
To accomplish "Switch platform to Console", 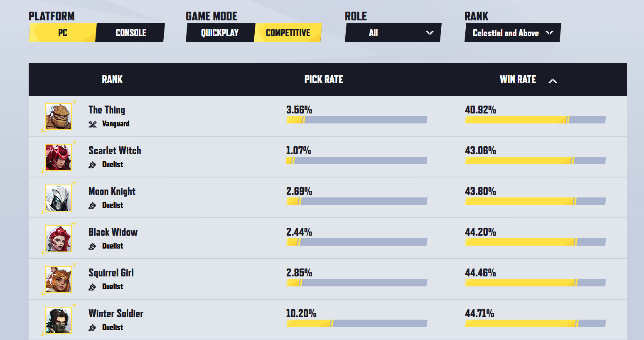I will point(130,33).
